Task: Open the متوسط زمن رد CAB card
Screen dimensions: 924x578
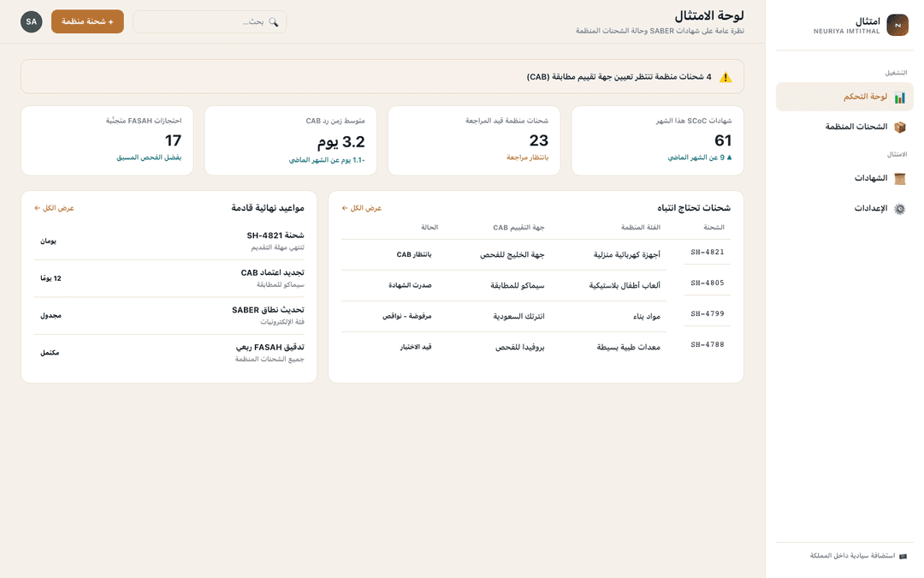Action: point(291,140)
